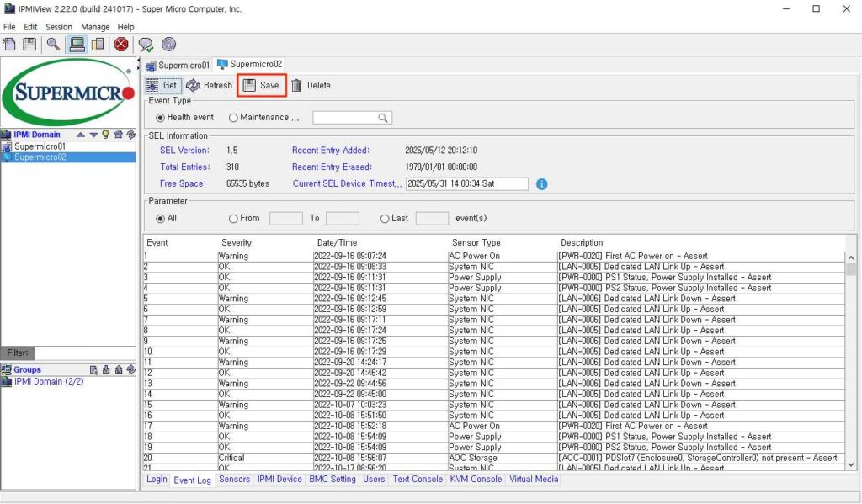This screenshot has width=862, height=504.
Task: Open the Session menu
Action: (59, 27)
